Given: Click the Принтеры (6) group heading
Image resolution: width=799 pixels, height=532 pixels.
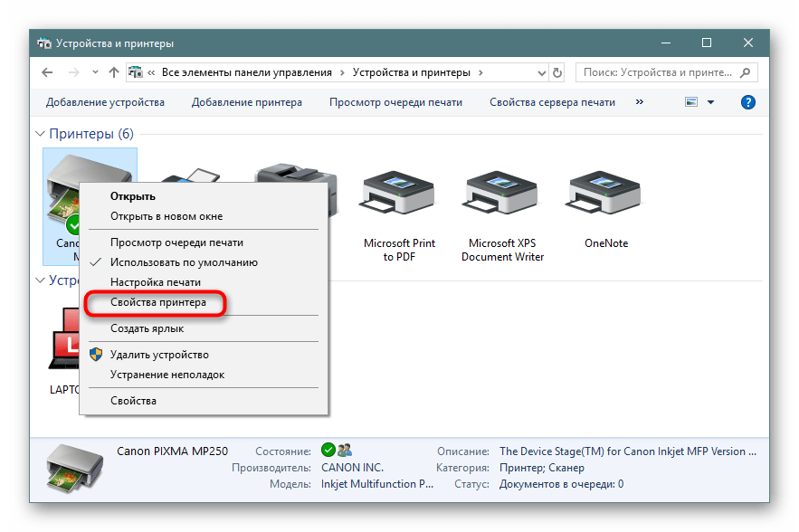Looking at the screenshot, I should (91, 134).
